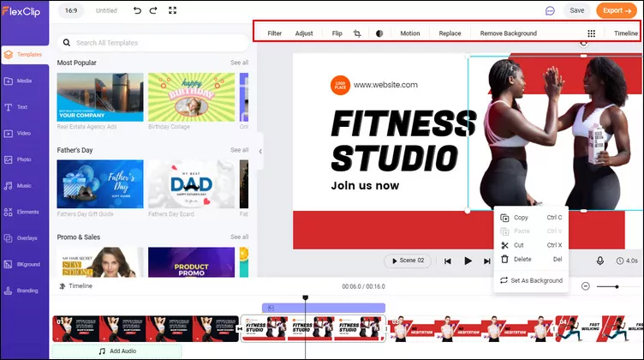Click See all for Most Popular
This screenshot has width=644, height=360.
(x=240, y=63)
